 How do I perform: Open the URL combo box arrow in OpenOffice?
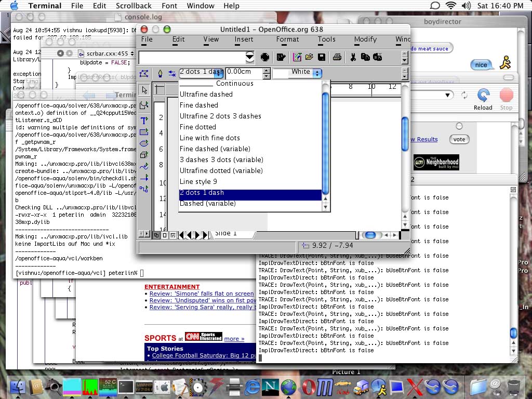pos(250,57)
